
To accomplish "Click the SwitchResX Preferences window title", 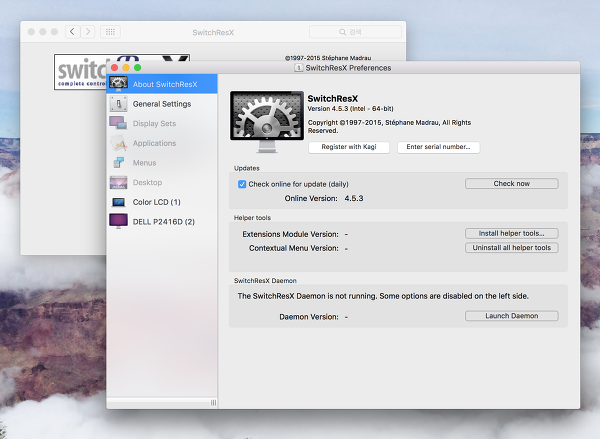I will [348, 68].
